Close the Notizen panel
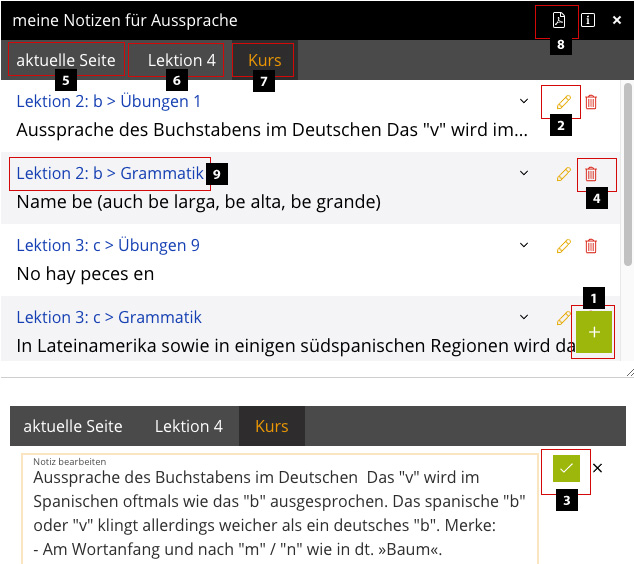Image resolution: width=634 pixels, height=564 pixels. point(617,20)
